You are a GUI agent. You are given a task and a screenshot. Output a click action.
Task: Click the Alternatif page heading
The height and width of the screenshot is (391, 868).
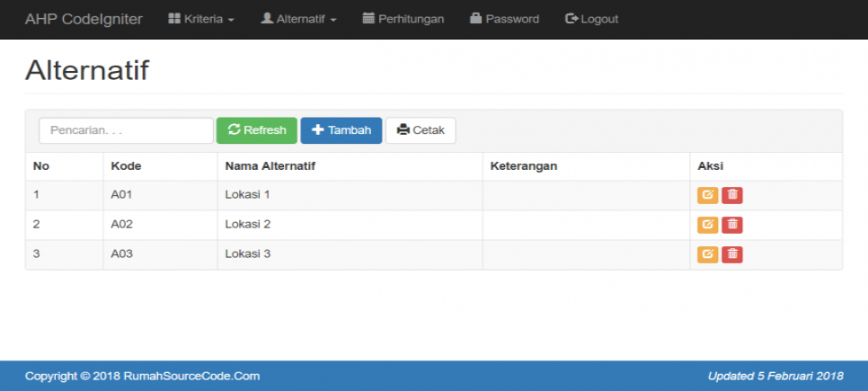(x=87, y=70)
